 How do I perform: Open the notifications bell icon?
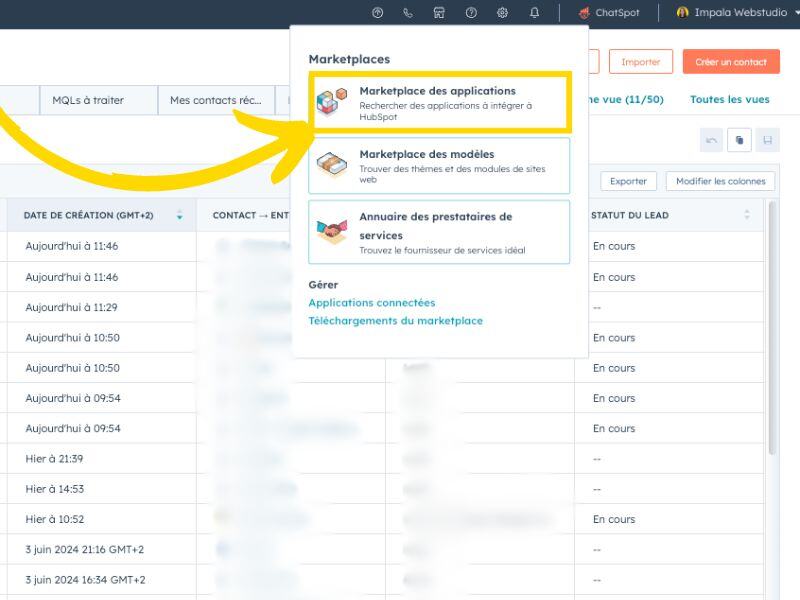(x=534, y=13)
